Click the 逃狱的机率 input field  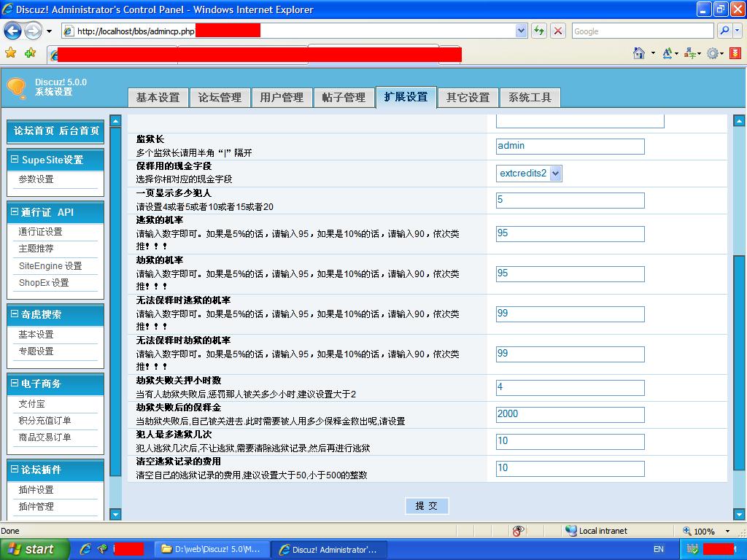[x=570, y=234]
